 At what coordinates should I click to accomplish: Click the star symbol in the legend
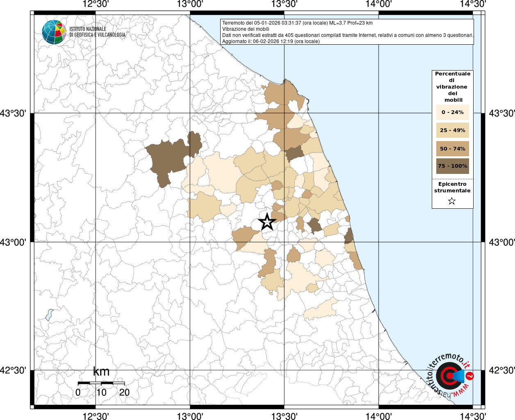tap(452, 201)
